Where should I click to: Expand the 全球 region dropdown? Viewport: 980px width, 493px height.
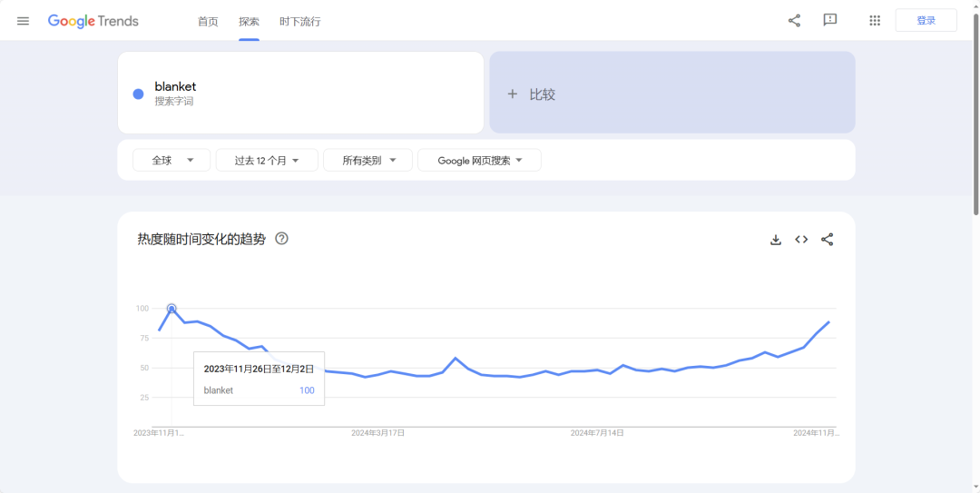tap(171, 161)
